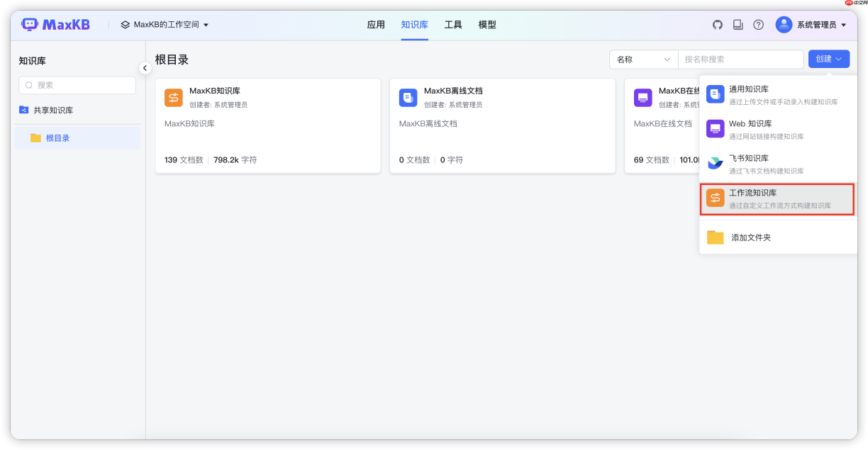Choose Web 知识库 from the create menu

779,129
